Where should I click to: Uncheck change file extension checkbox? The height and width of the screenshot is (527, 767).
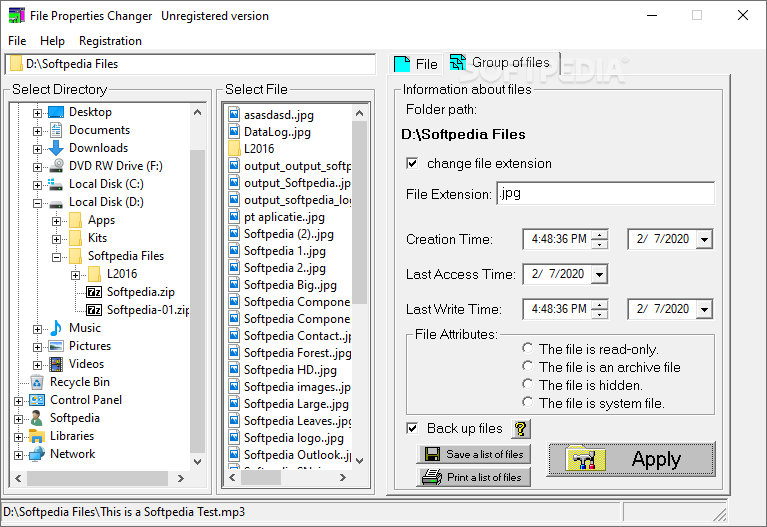(x=412, y=163)
